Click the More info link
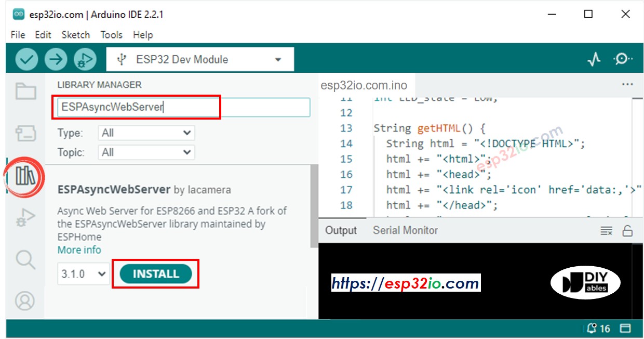Screen dimensions: 644x339 point(79,250)
